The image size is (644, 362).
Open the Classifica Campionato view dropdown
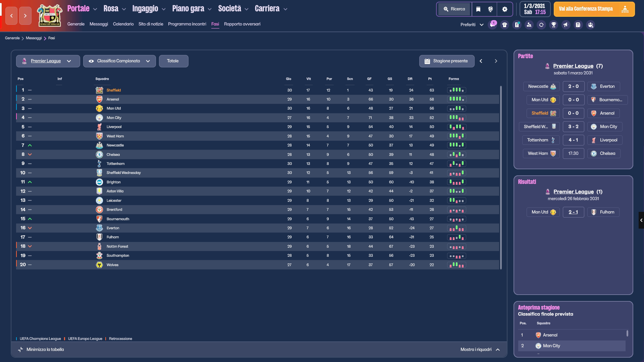point(119,61)
